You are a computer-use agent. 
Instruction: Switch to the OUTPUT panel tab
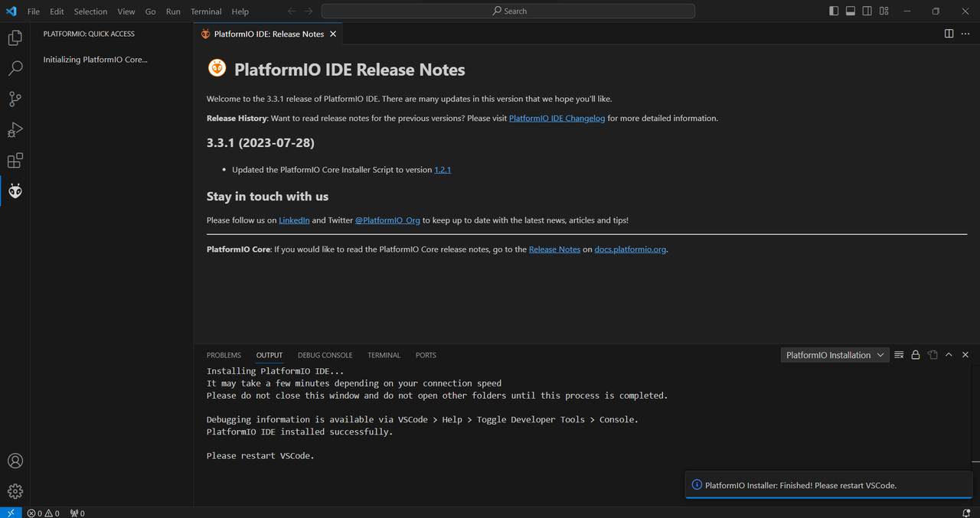tap(269, 355)
